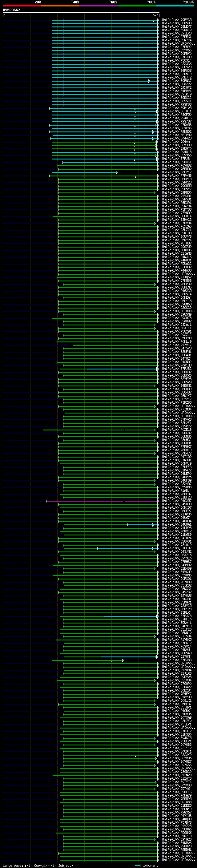Select the UniRef100_C4SA33 label
Image resolution: width=197 pixels, height=868 pixels.
[177, 504]
